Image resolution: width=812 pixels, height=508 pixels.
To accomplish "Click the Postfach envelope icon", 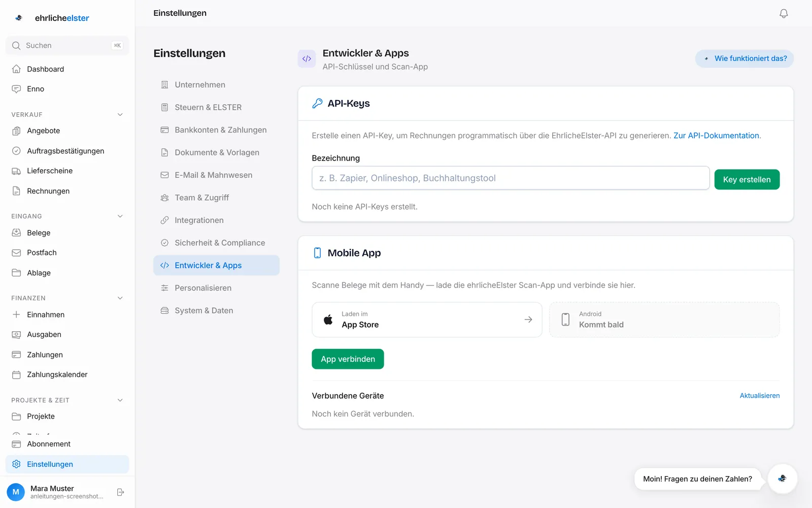I will click(x=16, y=252).
